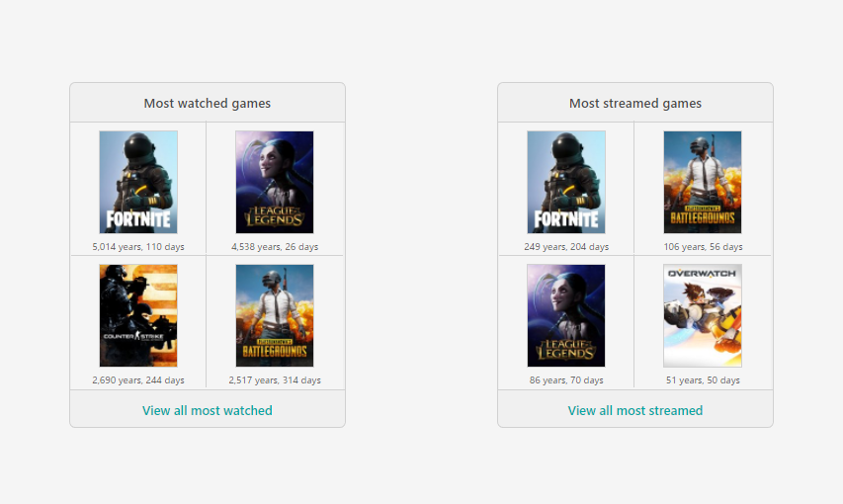
Task: Open League of Legends cover in Most streamed games
Action: pyautogui.click(x=566, y=315)
